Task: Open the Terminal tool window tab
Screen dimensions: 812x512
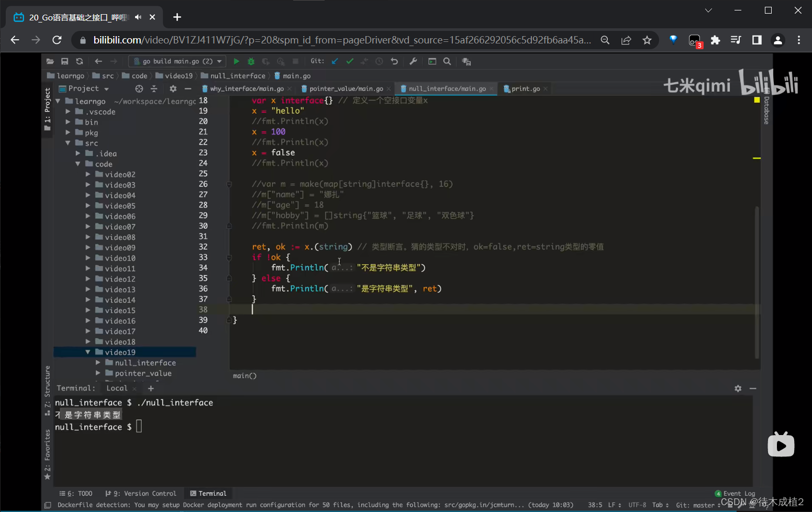Action: [x=208, y=493]
